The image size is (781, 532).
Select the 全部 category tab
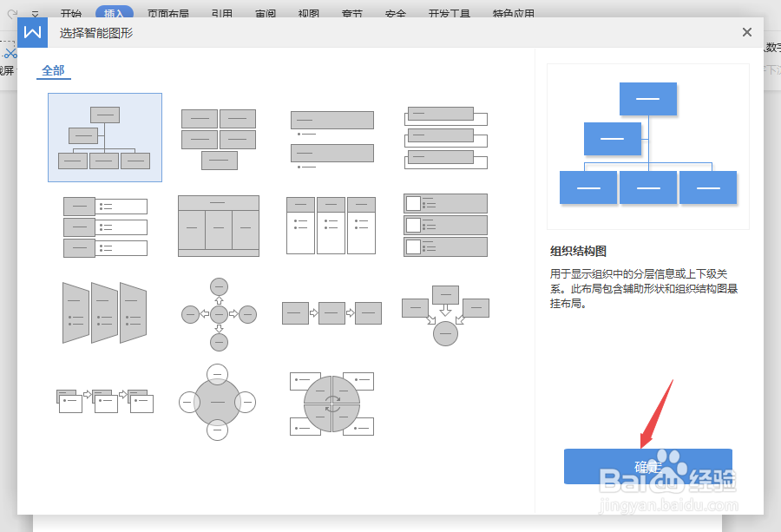54,70
